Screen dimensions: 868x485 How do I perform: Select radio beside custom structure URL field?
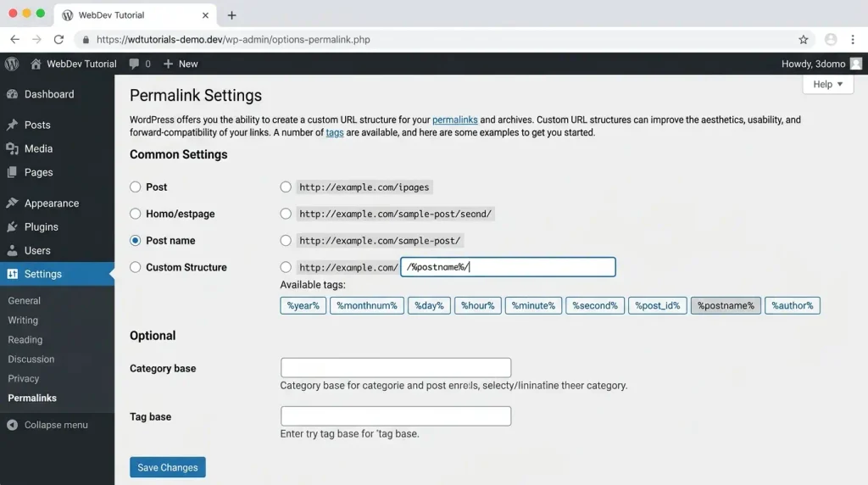(286, 267)
